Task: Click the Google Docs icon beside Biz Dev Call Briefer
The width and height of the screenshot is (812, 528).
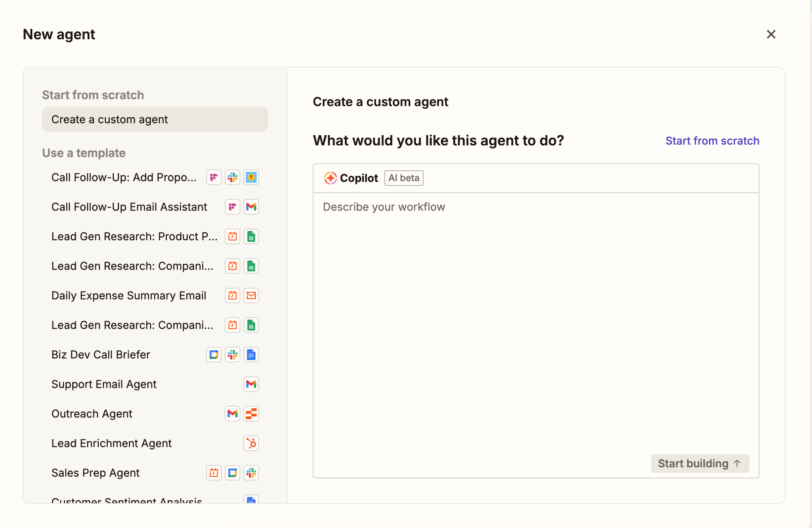Action: click(x=251, y=355)
